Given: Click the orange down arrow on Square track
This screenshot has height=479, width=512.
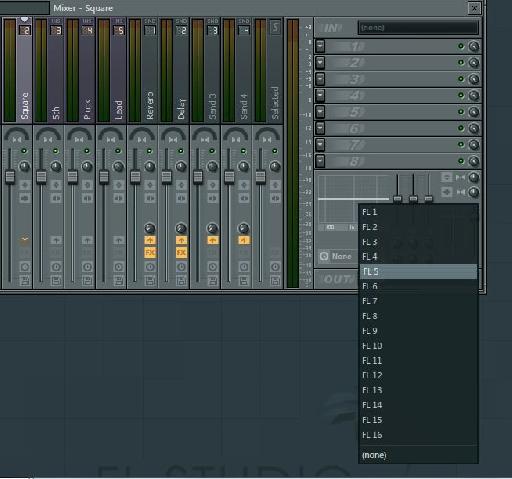Looking at the screenshot, I should pos(25,240).
